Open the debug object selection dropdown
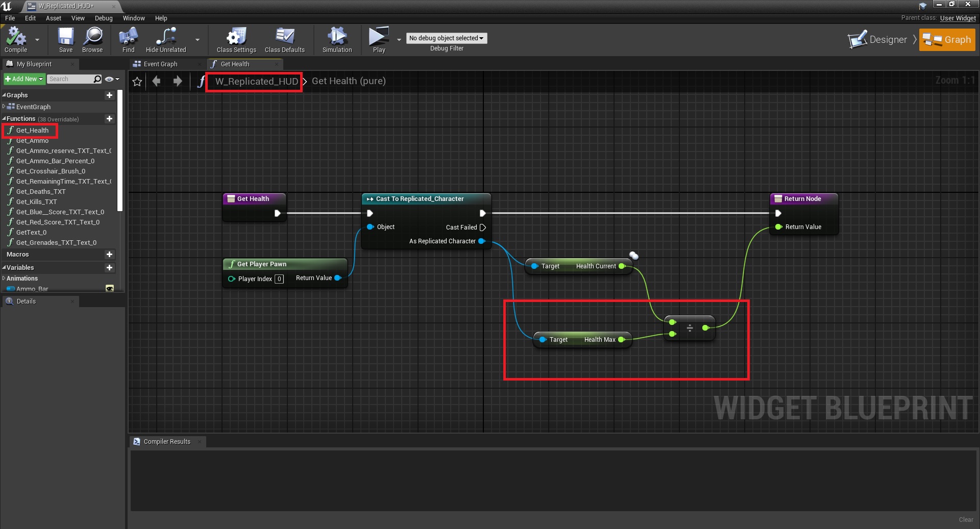 click(x=446, y=38)
